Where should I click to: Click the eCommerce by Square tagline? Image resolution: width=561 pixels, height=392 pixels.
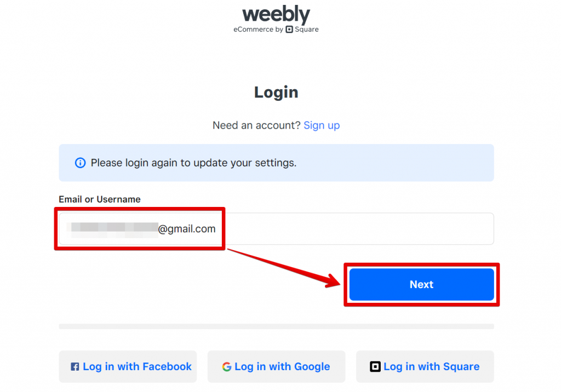[x=276, y=30]
